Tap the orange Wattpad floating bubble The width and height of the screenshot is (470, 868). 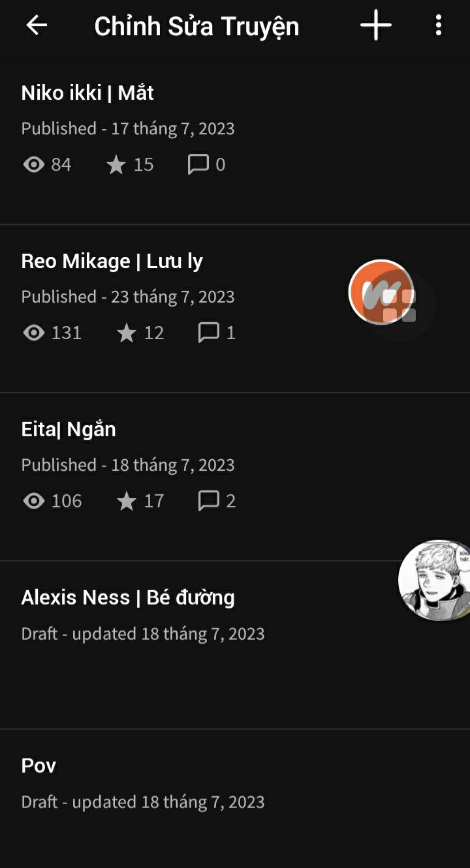point(382,292)
